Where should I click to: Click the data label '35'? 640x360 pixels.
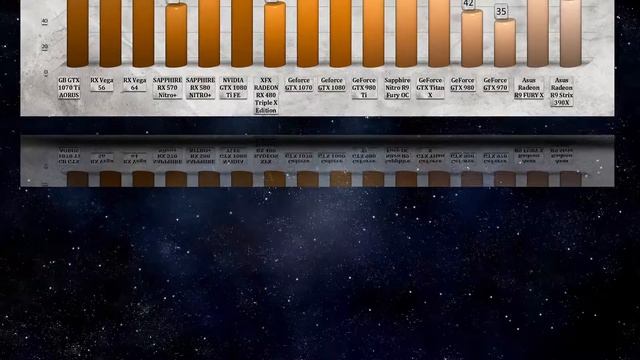501,11
